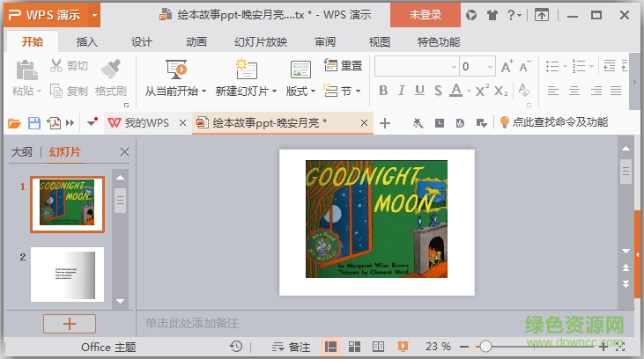
Task: Clear text formatting eraser icon
Action: pyautogui.click(x=524, y=90)
